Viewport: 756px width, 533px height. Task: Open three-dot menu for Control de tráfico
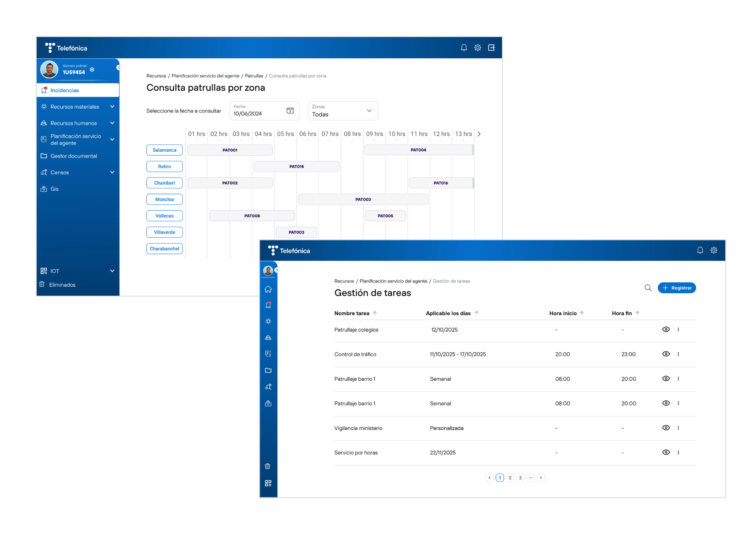(x=678, y=354)
